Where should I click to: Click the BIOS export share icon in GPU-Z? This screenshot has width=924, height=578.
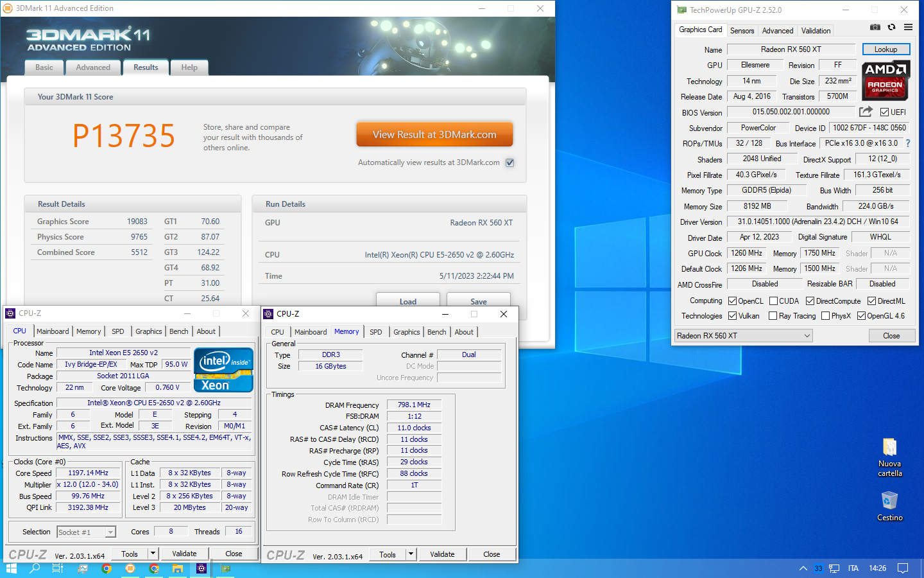pyautogui.click(x=866, y=112)
